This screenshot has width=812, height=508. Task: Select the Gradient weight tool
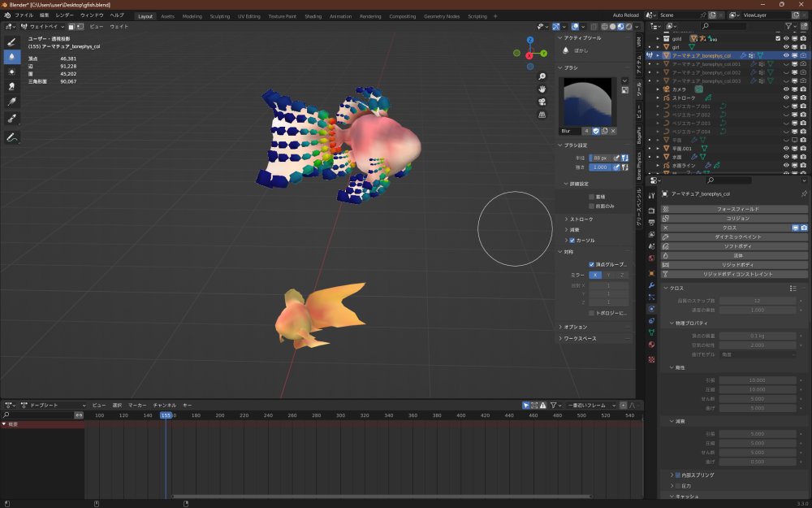coord(12,102)
